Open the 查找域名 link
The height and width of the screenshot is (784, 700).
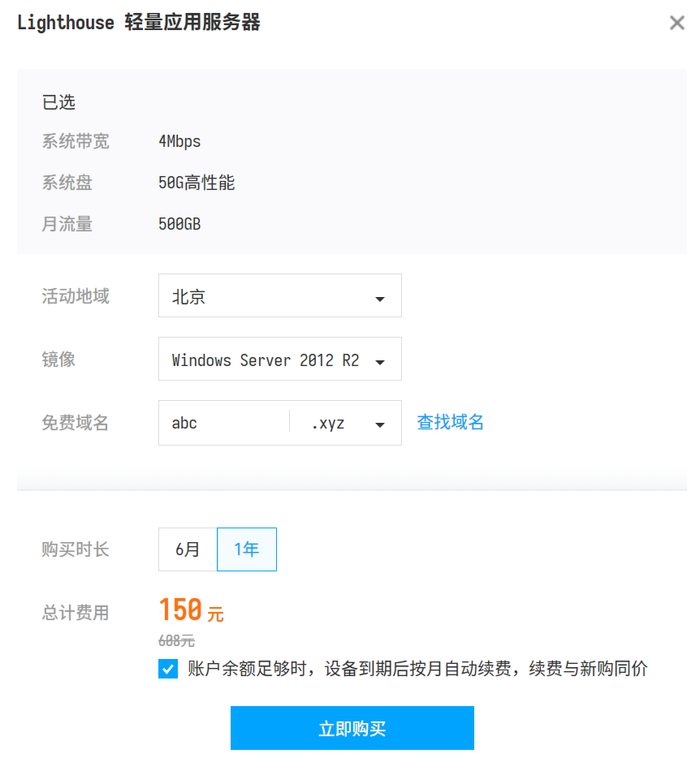[450, 422]
